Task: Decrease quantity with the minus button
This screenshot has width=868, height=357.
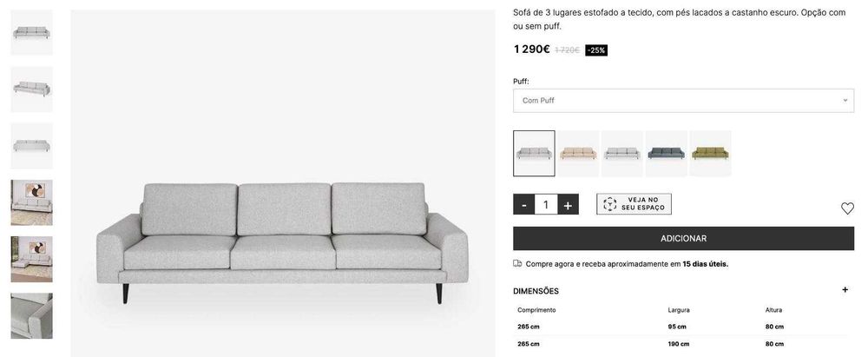Action: pyautogui.click(x=523, y=205)
